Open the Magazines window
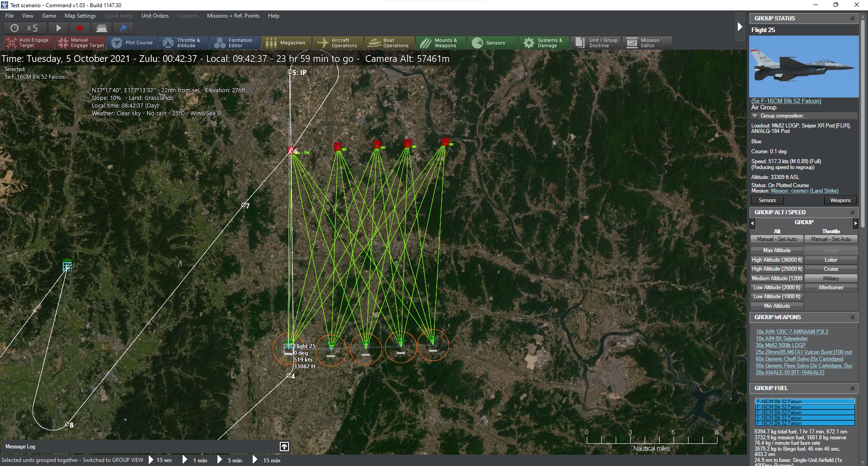 pos(287,43)
